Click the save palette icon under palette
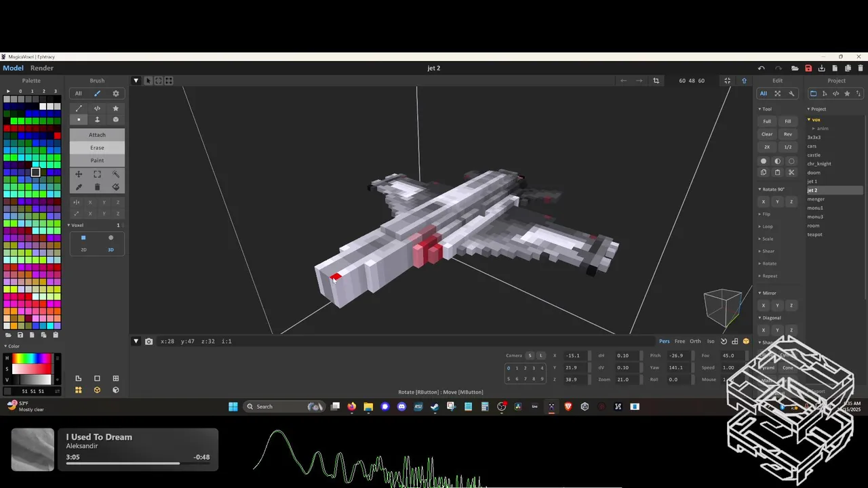 coord(20,335)
